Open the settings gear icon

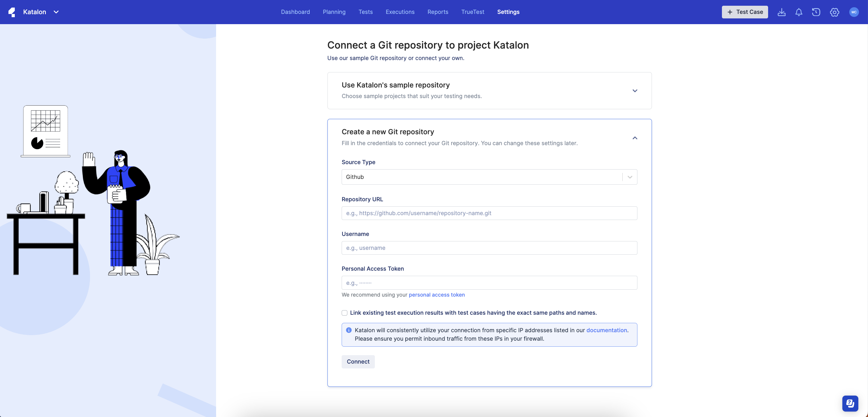point(834,12)
